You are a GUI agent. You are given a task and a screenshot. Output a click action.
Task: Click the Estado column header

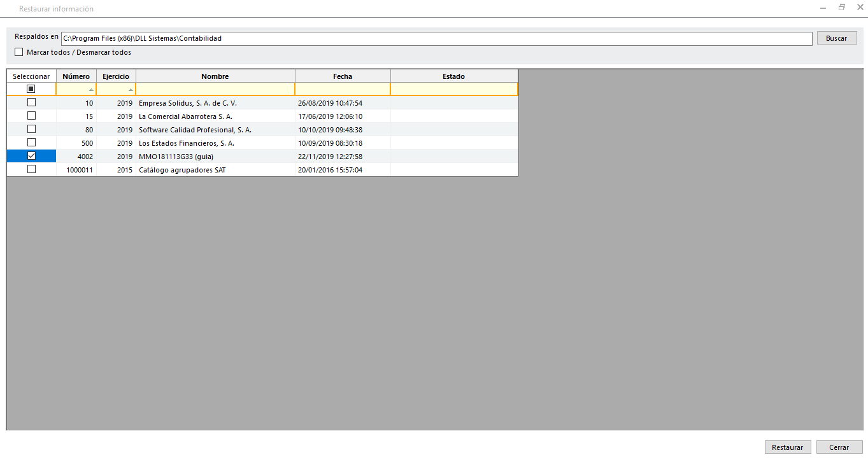point(453,76)
